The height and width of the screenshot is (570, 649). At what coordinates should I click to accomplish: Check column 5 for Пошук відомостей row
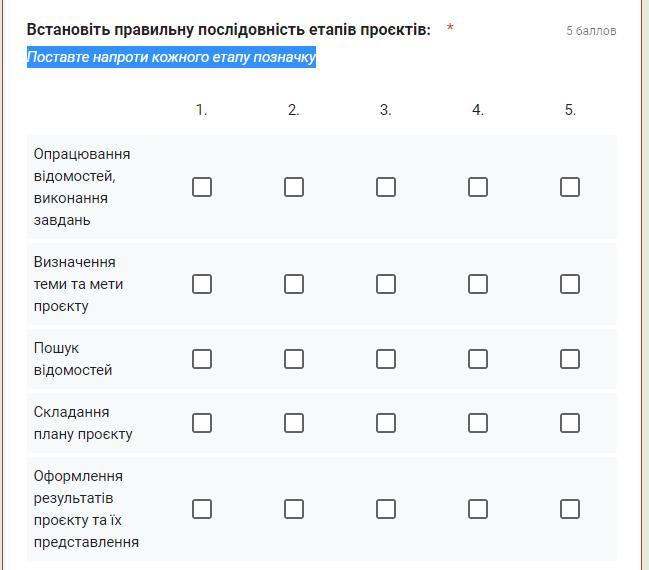pos(570,359)
